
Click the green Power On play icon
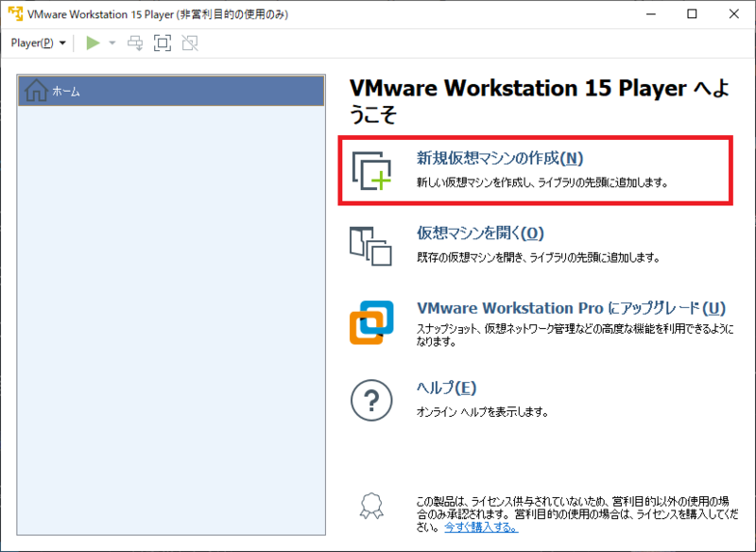coord(90,43)
